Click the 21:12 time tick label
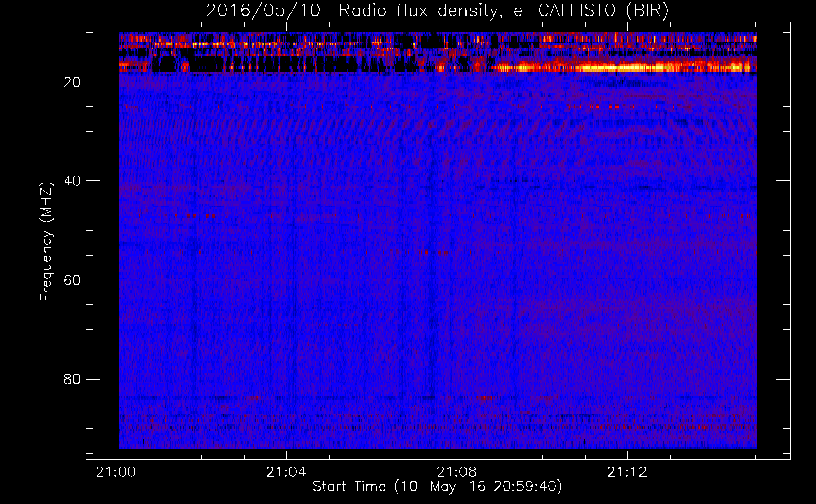 tap(627, 472)
